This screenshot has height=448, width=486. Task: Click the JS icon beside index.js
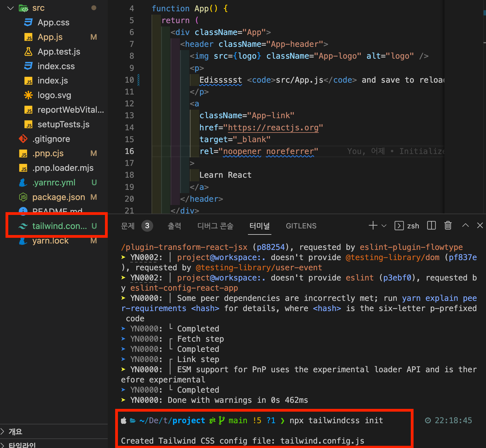[x=28, y=81]
